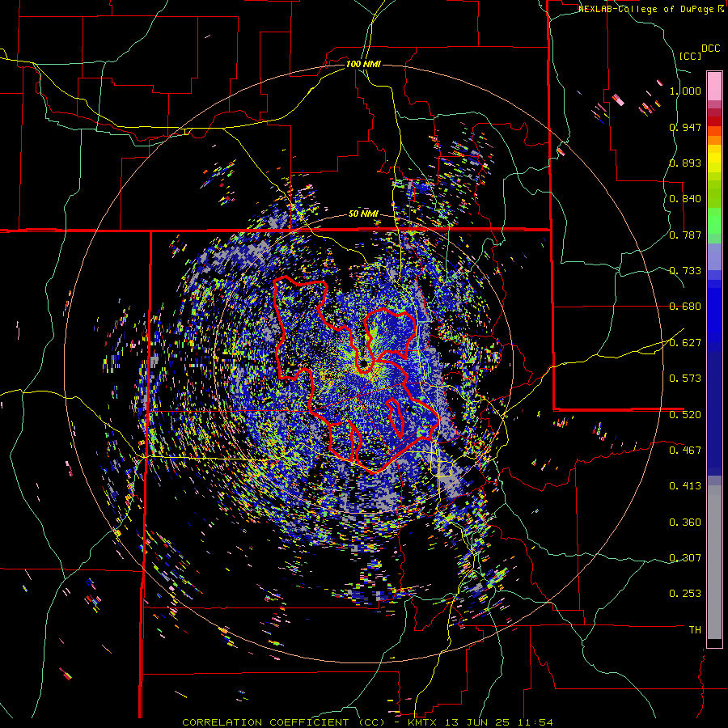Select the DCC label above the color scale
The image size is (728, 728).
point(710,49)
